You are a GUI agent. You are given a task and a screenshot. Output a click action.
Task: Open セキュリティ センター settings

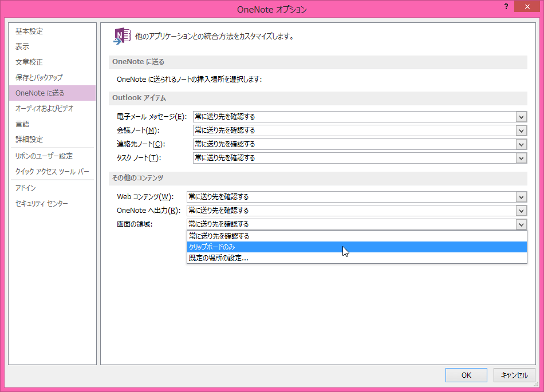coord(52,204)
